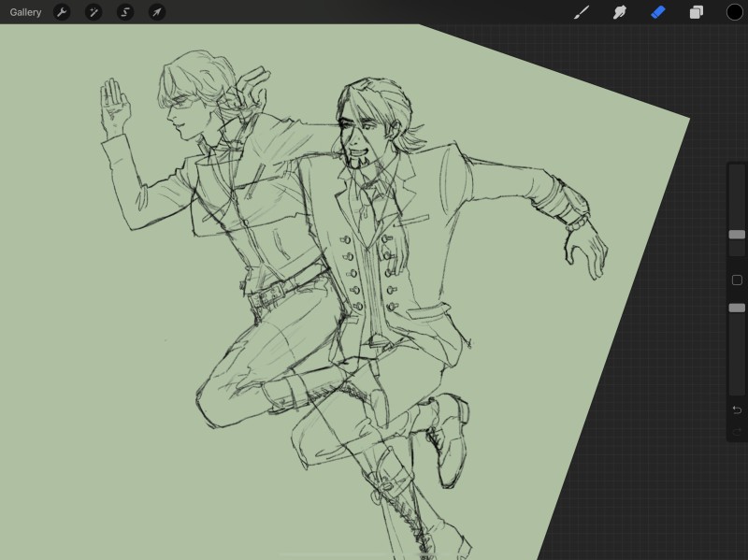Tap the brush size slider handle
748x560 pixels.
click(x=737, y=235)
